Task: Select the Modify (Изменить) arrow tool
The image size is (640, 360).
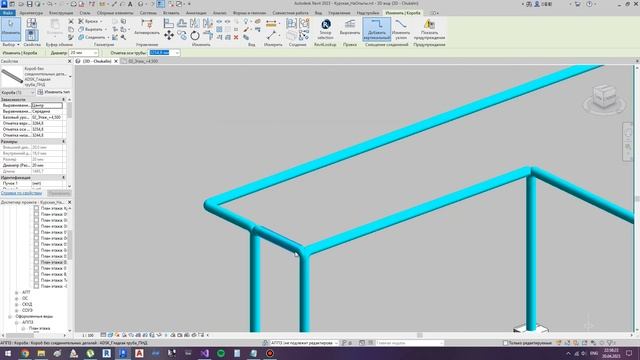Action: tap(11, 29)
